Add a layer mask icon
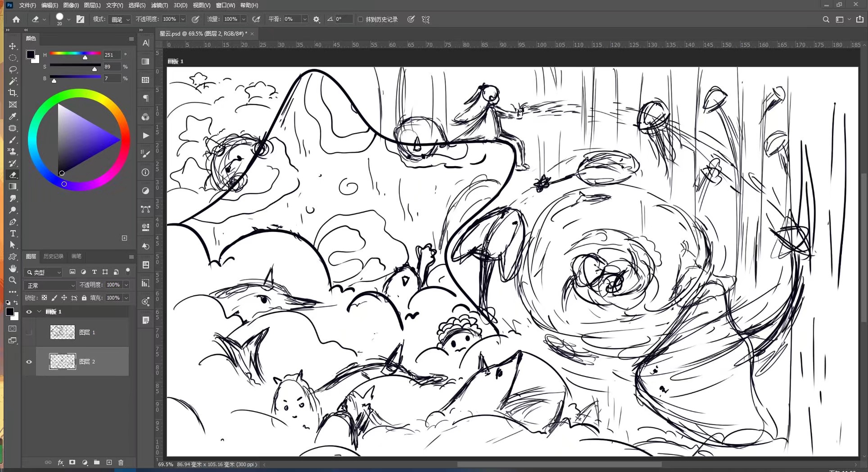The width and height of the screenshot is (868, 472). pyautogui.click(x=72, y=463)
